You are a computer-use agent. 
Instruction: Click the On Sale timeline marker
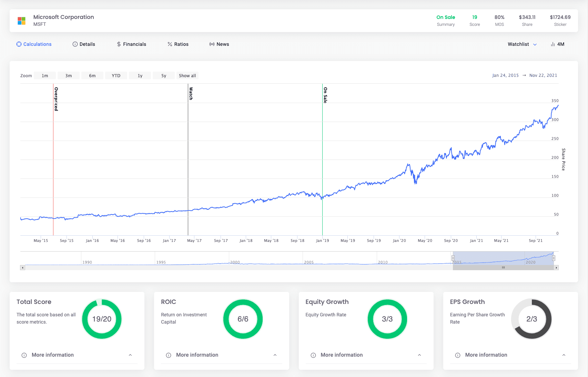pos(325,95)
